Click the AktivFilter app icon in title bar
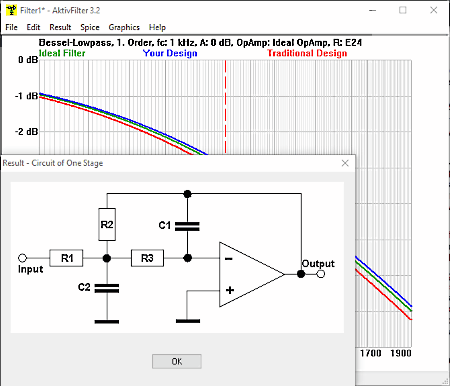Image resolution: width=450 pixels, height=386 pixels. pos(11,10)
